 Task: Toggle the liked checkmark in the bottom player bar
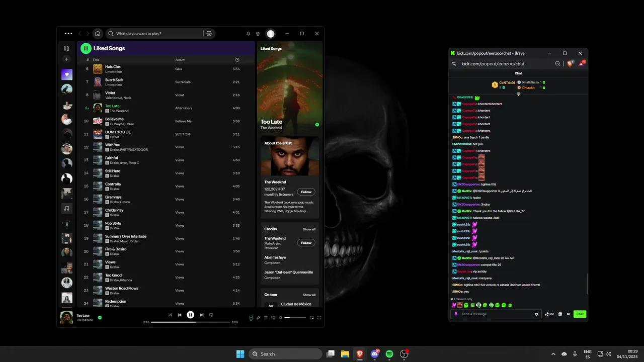pyautogui.click(x=100, y=317)
